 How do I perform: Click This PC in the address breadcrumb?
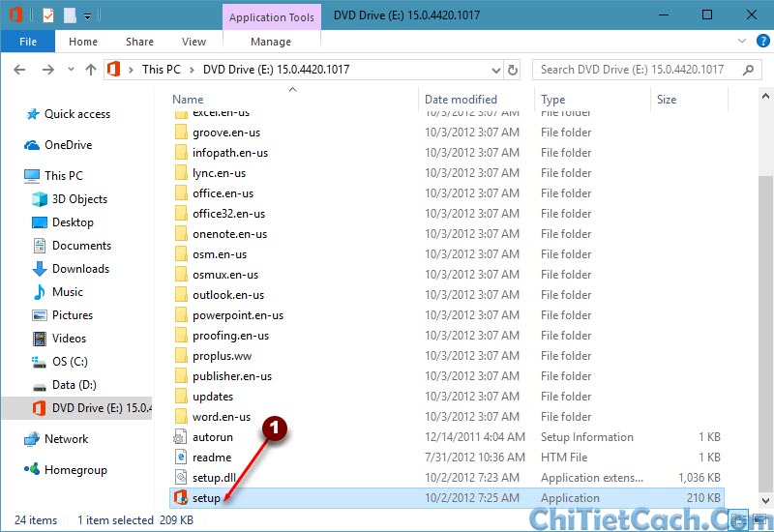(162, 70)
